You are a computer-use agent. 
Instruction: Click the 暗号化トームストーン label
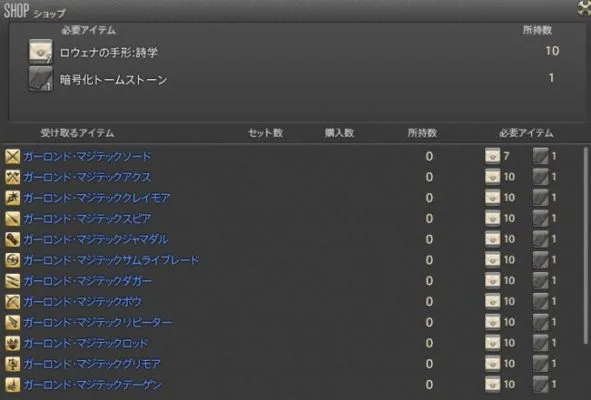click(x=113, y=80)
